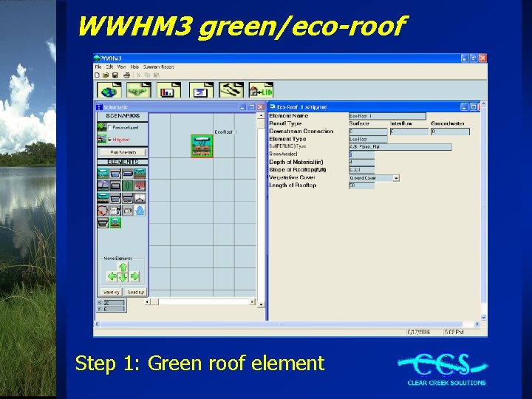Click the Move Elements up arrow
The width and height of the screenshot is (532, 399).
tap(123, 267)
